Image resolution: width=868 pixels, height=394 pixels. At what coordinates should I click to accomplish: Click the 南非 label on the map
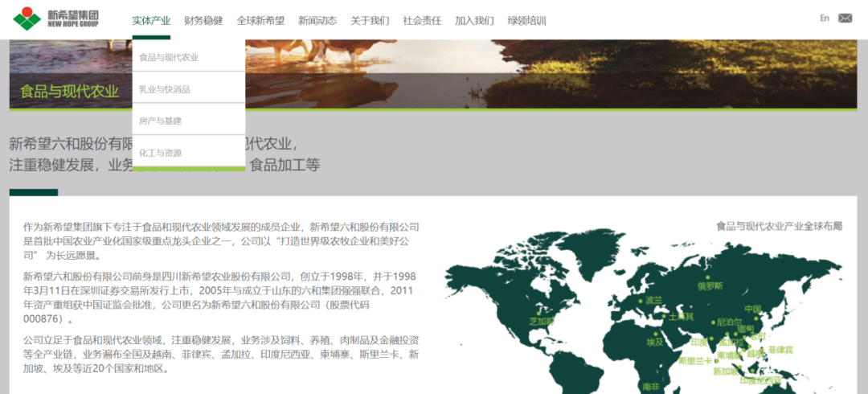(x=651, y=386)
